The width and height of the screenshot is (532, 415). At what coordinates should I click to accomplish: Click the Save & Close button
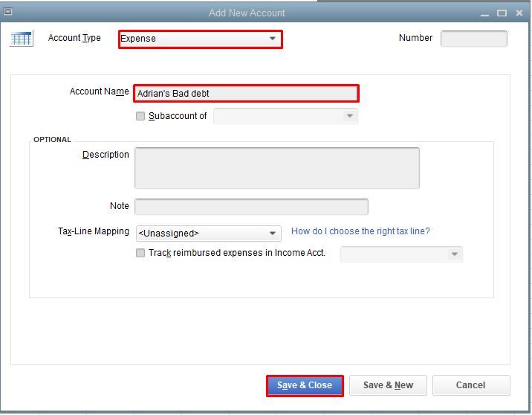coord(305,385)
